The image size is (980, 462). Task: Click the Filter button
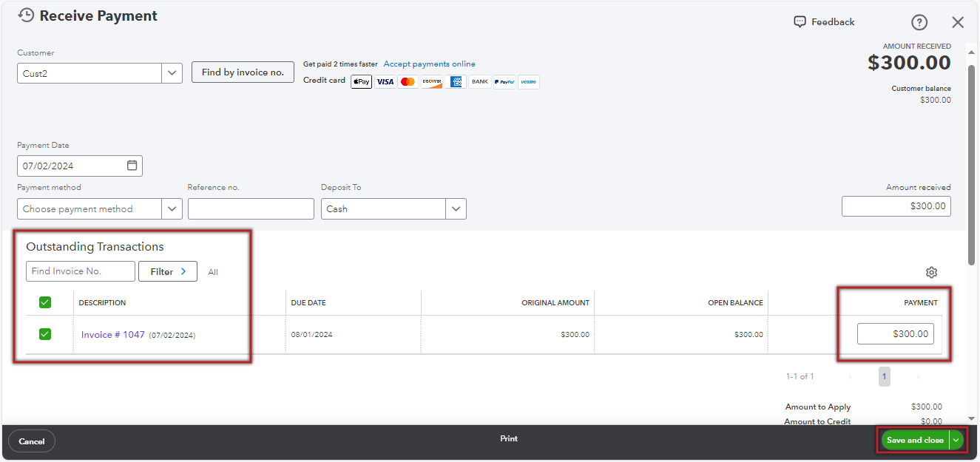click(x=168, y=271)
